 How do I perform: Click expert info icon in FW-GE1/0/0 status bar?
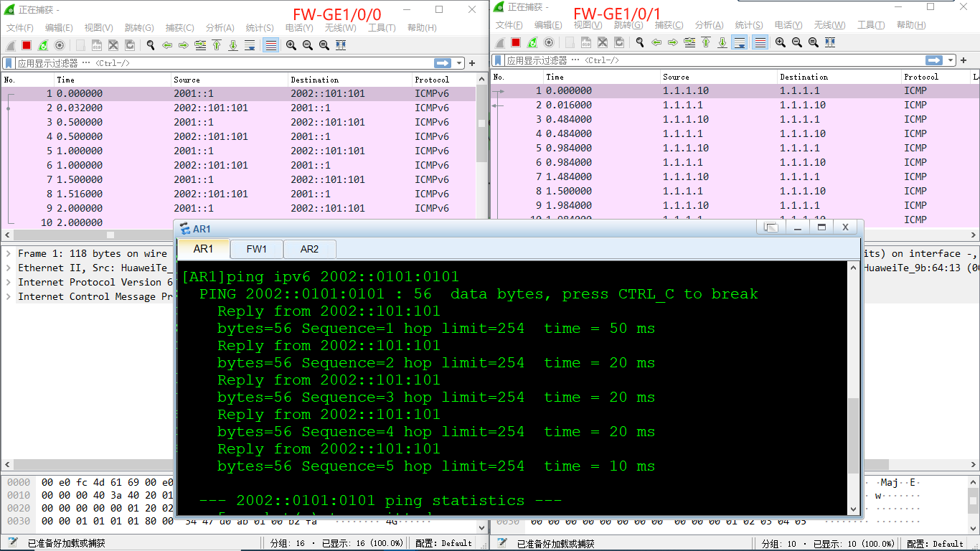point(11,542)
